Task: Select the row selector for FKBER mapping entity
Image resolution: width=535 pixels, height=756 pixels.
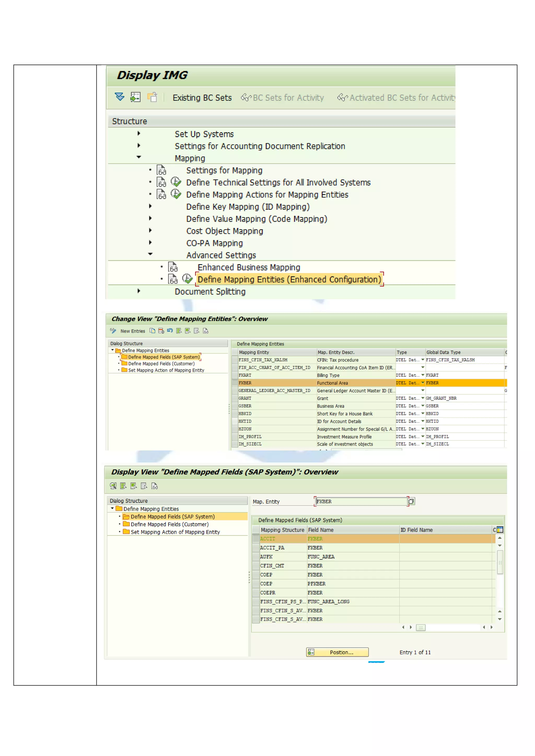Action: tap(235, 383)
